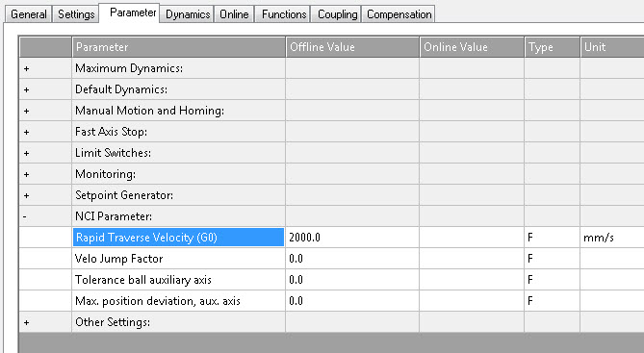This screenshot has width=644, height=353.
Task: Click the Online Value column header
Action: tap(472, 47)
